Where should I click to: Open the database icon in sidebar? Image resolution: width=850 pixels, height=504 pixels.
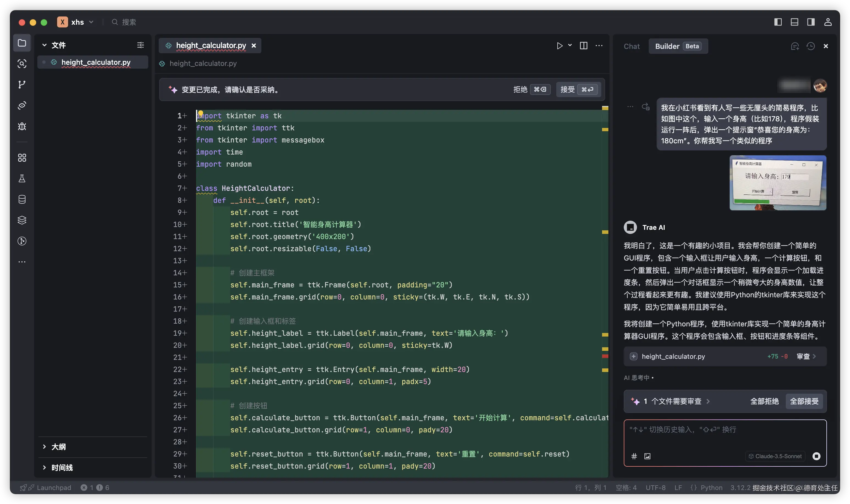coord(22,199)
